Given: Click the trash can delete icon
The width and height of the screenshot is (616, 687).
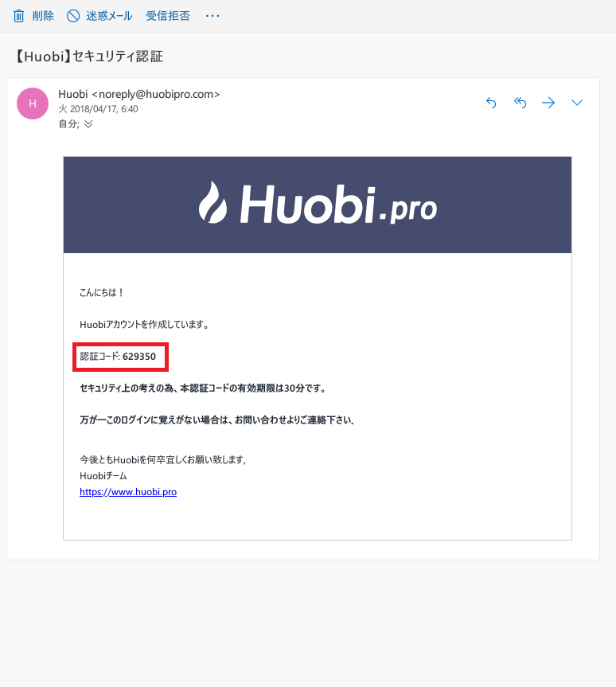Looking at the screenshot, I should tap(18, 16).
